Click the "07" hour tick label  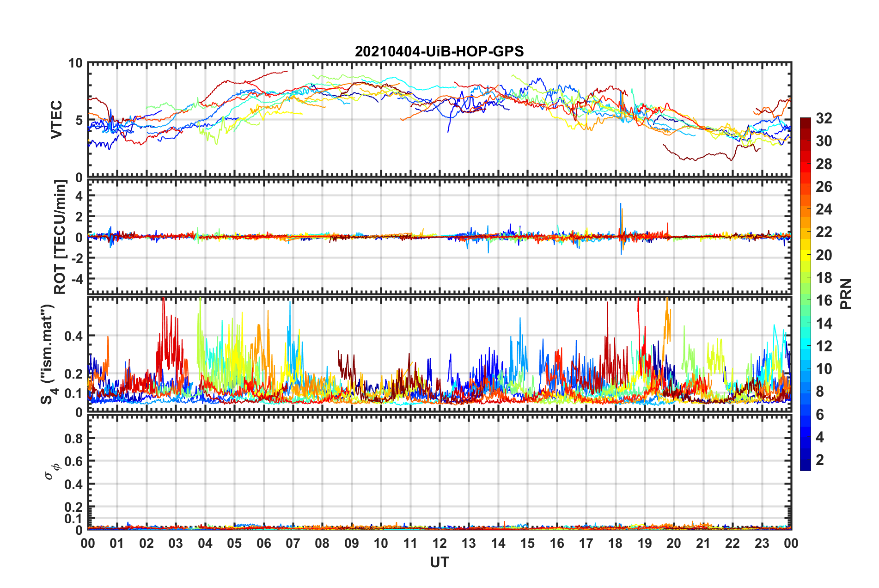[293, 543]
